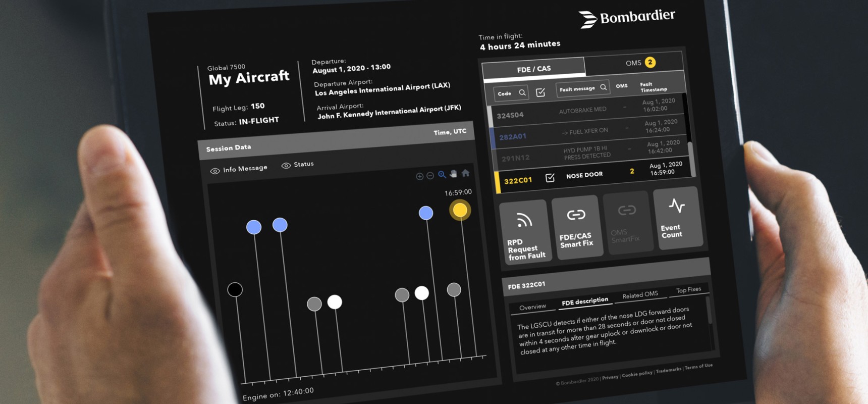Viewport: 868px width, 404px height.
Task: Open the Terms of Use footer link
Action: pos(698,367)
